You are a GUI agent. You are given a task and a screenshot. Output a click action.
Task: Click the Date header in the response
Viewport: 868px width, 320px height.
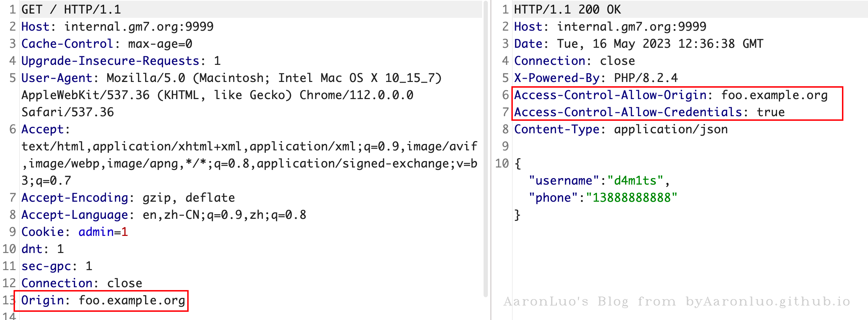click(638, 44)
